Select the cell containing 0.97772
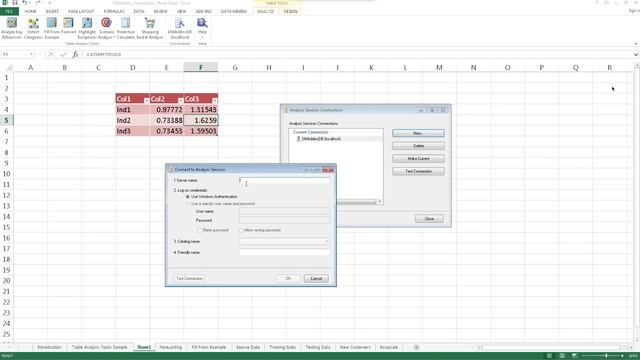Image resolution: width=640 pixels, height=360 pixels. tap(167, 109)
